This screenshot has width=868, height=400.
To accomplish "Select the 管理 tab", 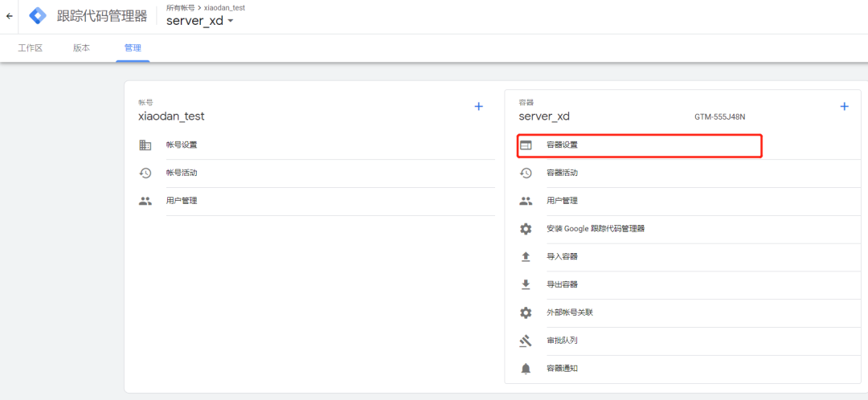I will point(133,48).
